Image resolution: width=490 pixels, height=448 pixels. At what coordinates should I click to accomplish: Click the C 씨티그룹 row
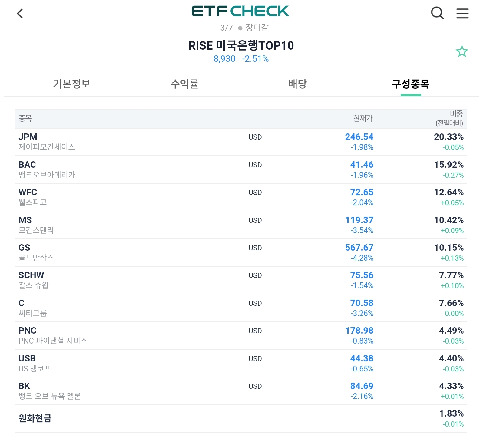(241, 308)
